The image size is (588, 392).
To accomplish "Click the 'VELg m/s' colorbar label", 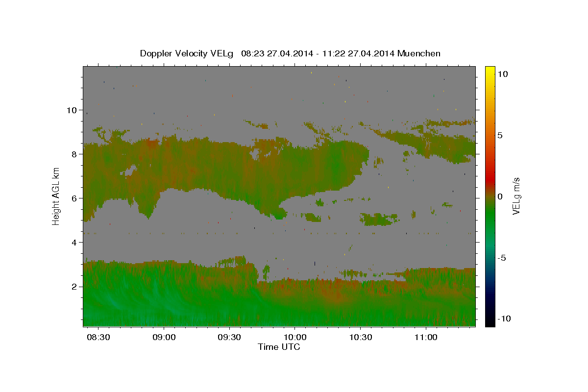I will (x=516, y=196).
